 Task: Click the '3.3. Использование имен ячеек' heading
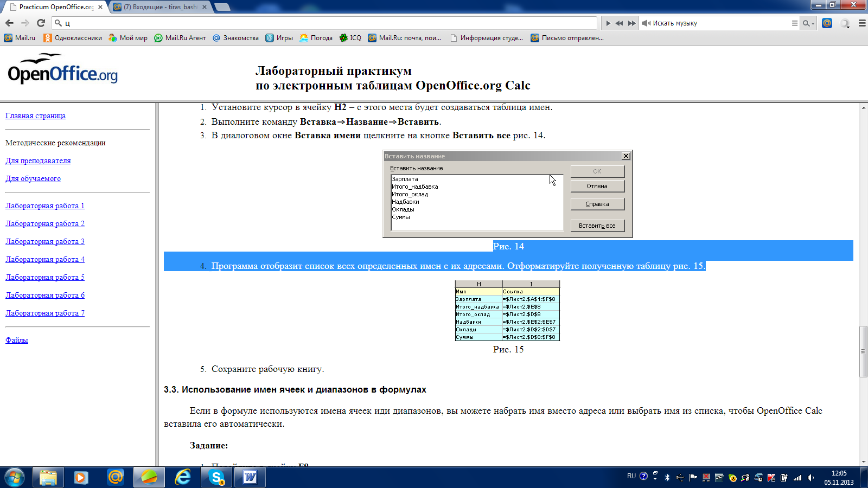point(295,389)
